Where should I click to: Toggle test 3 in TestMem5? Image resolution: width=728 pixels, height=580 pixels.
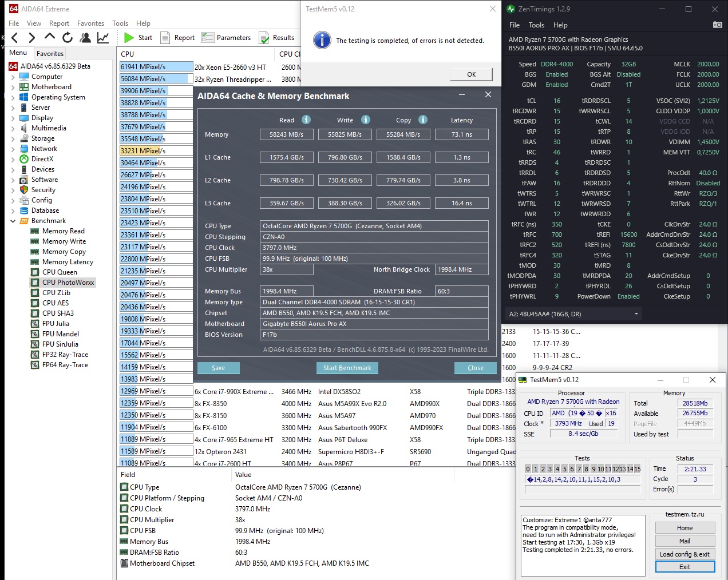point(550,468)
